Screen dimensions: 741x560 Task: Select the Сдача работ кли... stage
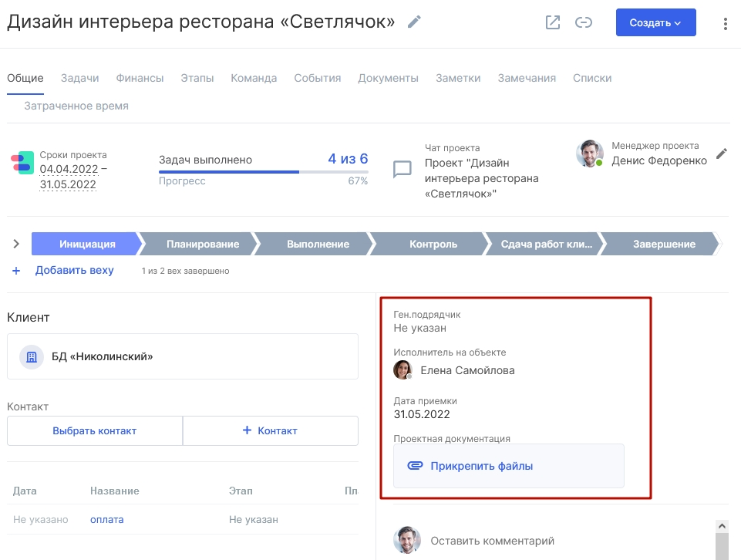[x=546, y=244]
